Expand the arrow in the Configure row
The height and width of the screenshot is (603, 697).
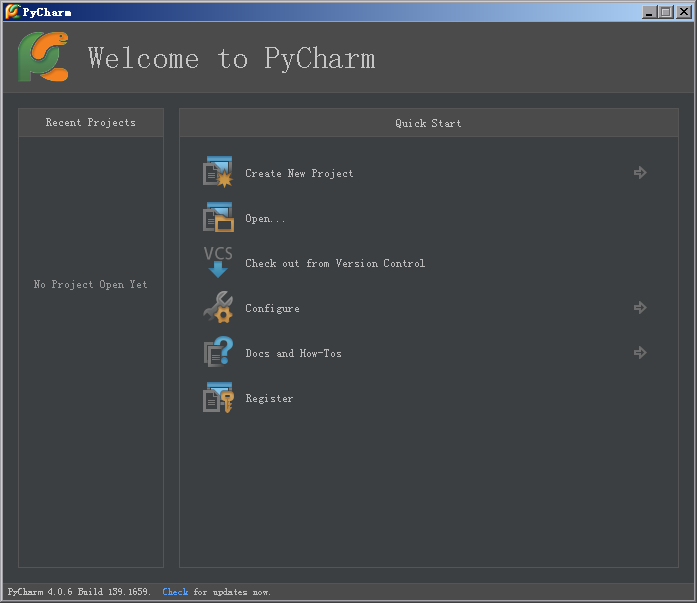(640, 307)
